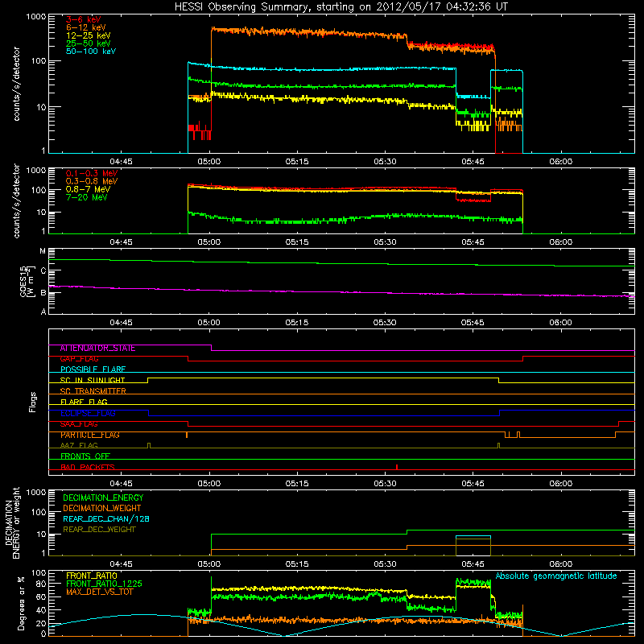Click the A class tick label

(43, 312)
